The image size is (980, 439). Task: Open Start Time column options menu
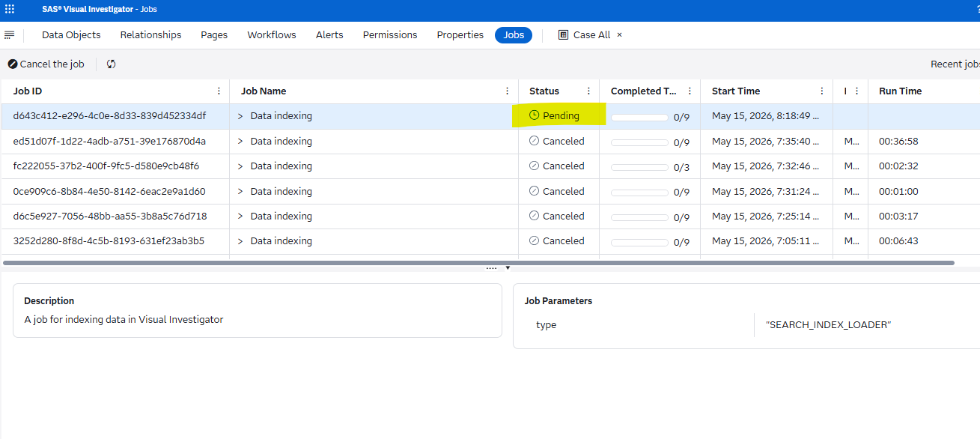[x=822, y=91]
